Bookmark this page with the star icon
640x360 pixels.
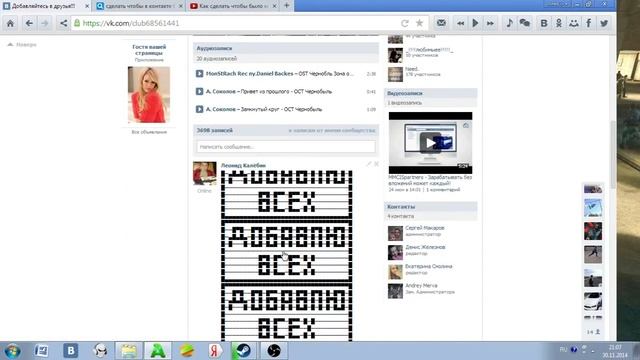point(419,23)
